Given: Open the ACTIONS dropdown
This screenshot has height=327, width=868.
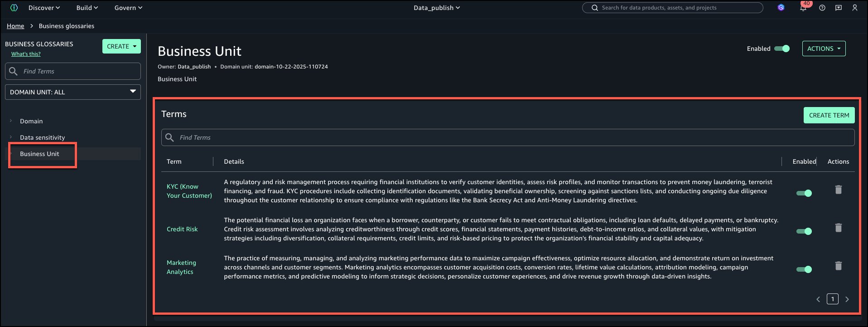Looking at the screenshot, I should click(824, 49).
